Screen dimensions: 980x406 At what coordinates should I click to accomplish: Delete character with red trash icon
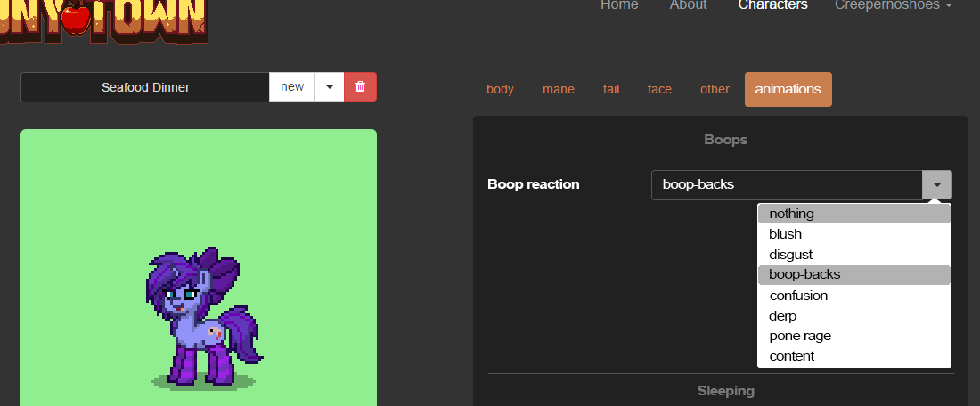[x=360, y=87]
